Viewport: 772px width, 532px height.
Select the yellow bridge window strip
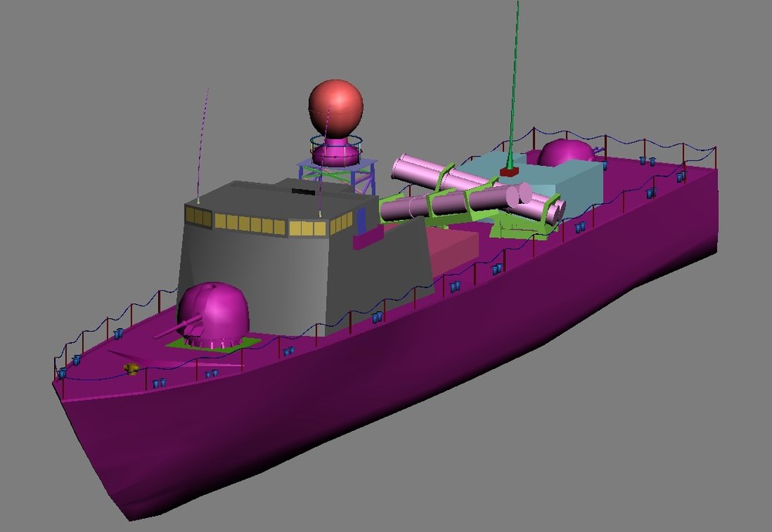click(269, 224)
